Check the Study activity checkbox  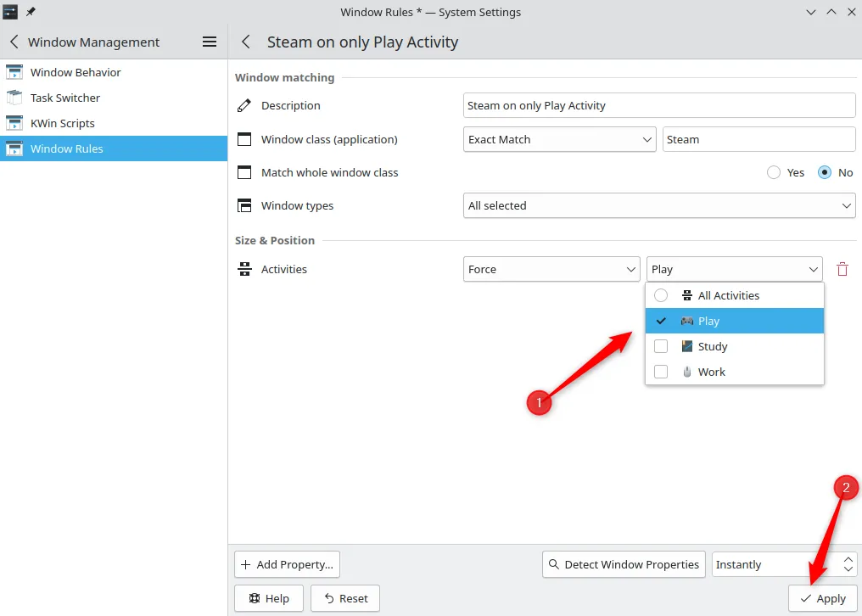point(661,346)
